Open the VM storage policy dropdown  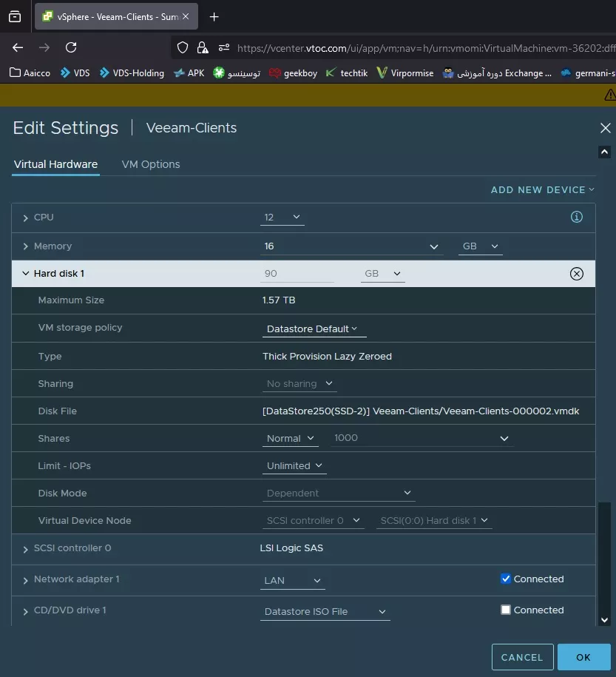pos(314,329)
